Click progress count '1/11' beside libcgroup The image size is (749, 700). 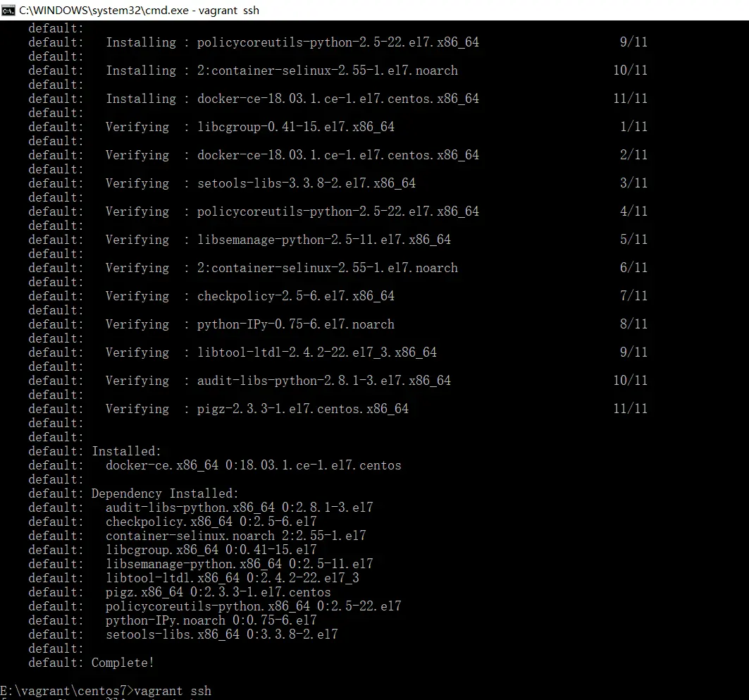click(634, 127)
